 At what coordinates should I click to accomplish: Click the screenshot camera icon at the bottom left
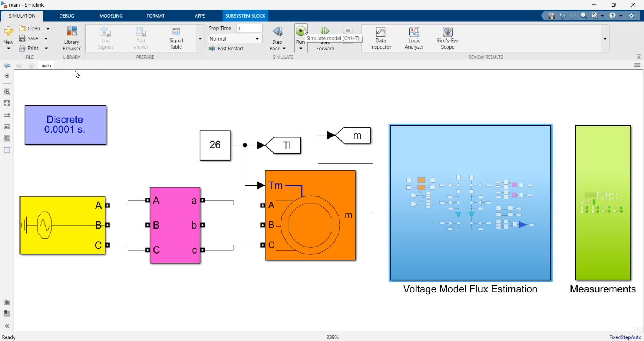[x=7, y=302]
